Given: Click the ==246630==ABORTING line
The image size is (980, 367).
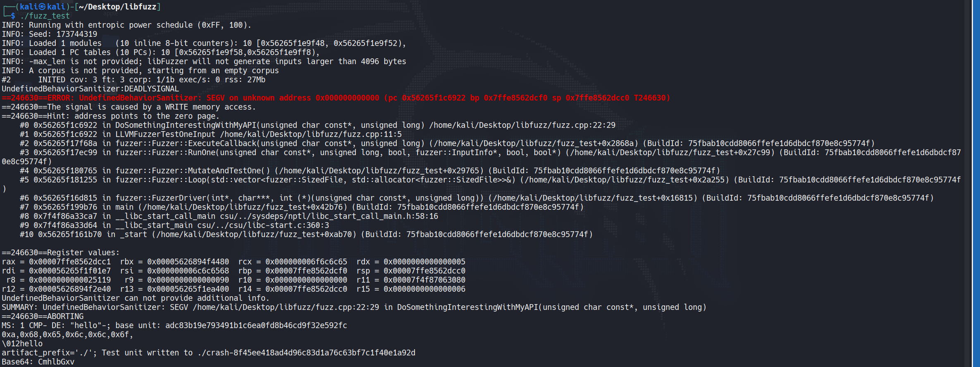Looking at the screenshot, I should [x=43, y=316].
